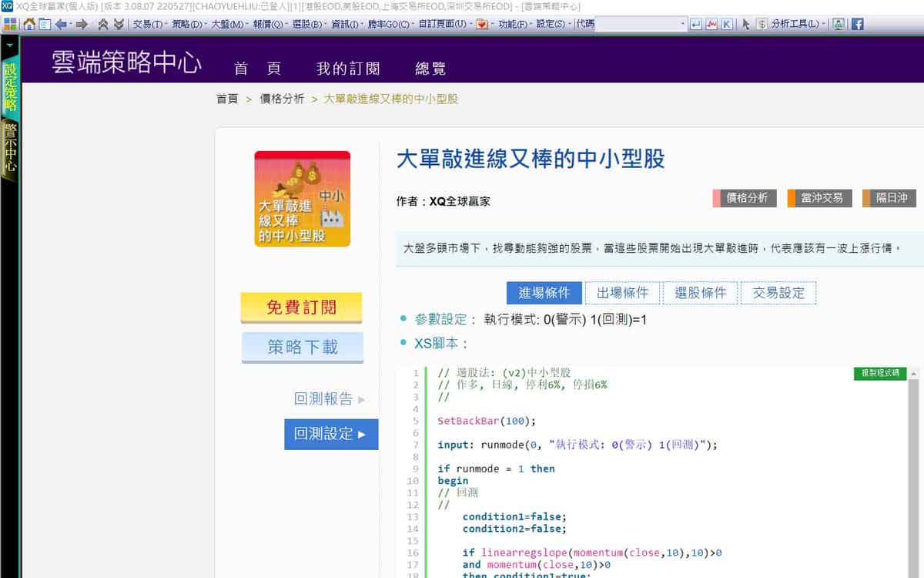Viewport: 924px width, 578px height.
Task: Open the 交易(T) menu
Action: [x=147, y=24]
